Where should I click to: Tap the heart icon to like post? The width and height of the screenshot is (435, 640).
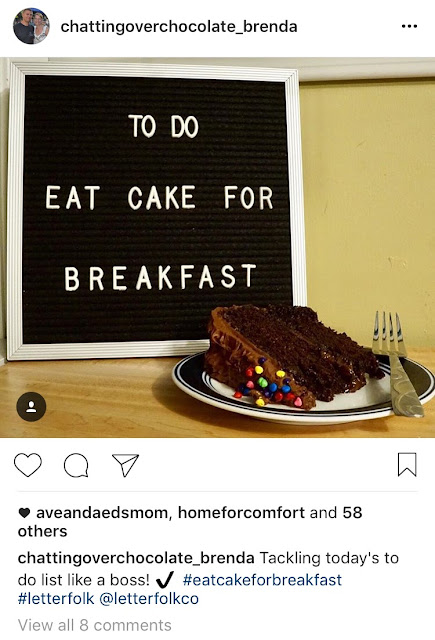pos(28,464)
